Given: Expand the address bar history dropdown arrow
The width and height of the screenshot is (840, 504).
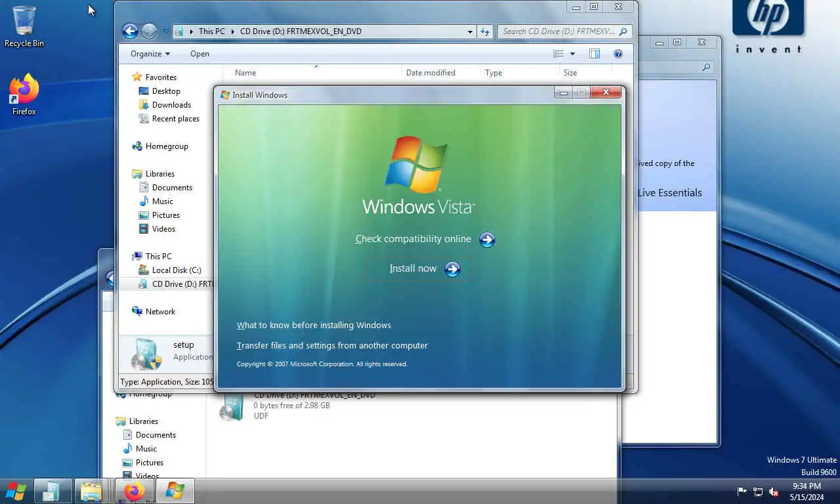Looking at the screenshot, I should 470,31.
